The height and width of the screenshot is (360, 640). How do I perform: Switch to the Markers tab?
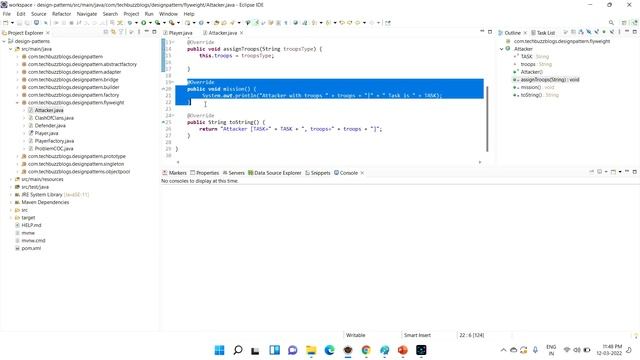click(174, 173)
